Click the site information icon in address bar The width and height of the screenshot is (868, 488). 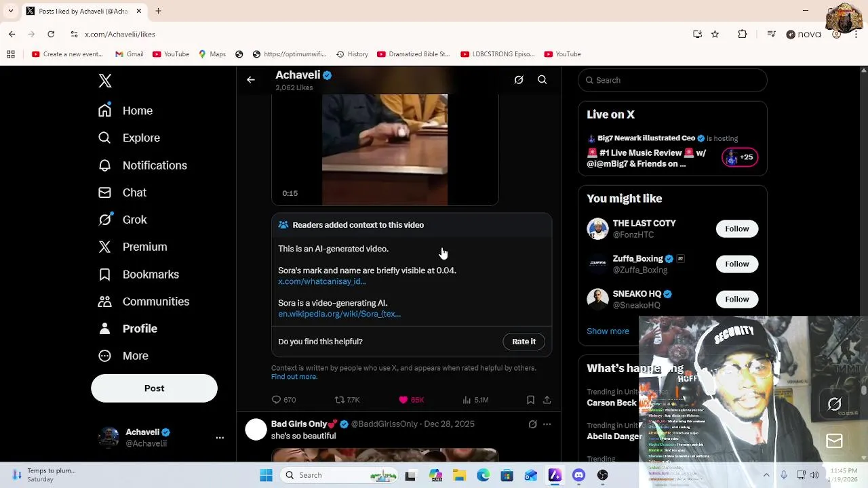click(x=74, y=34)
